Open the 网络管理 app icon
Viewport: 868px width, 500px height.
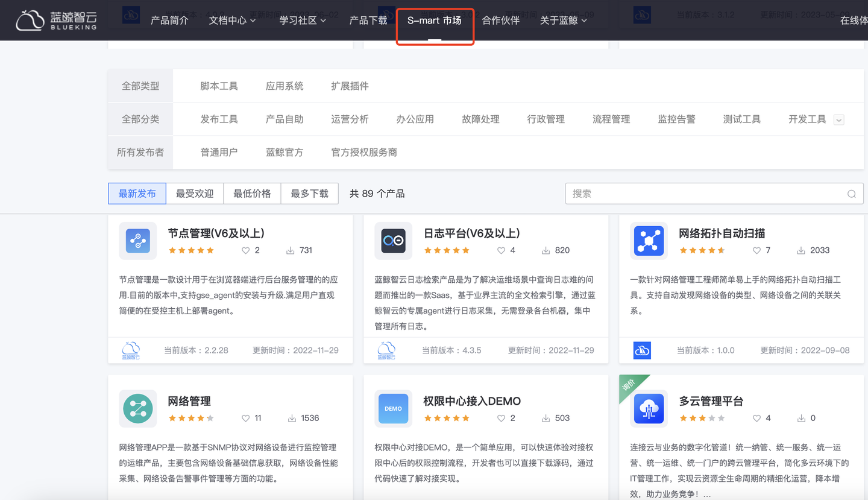click(x=138, y=408)
